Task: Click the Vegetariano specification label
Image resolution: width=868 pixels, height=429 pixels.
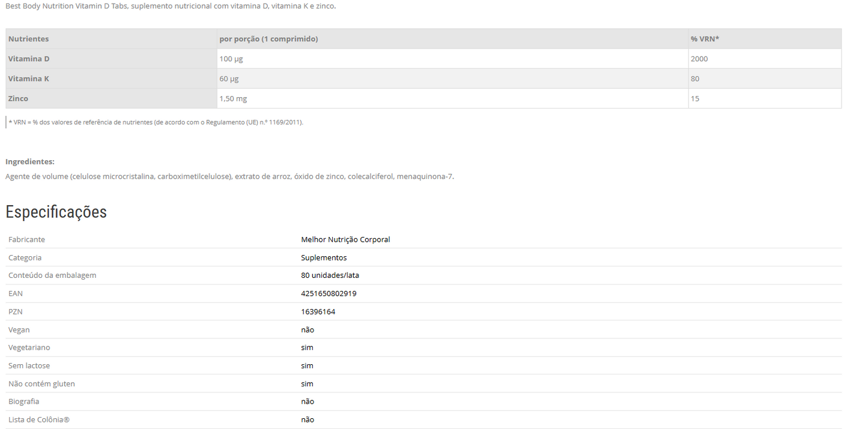Action: (x=29, y=347)
